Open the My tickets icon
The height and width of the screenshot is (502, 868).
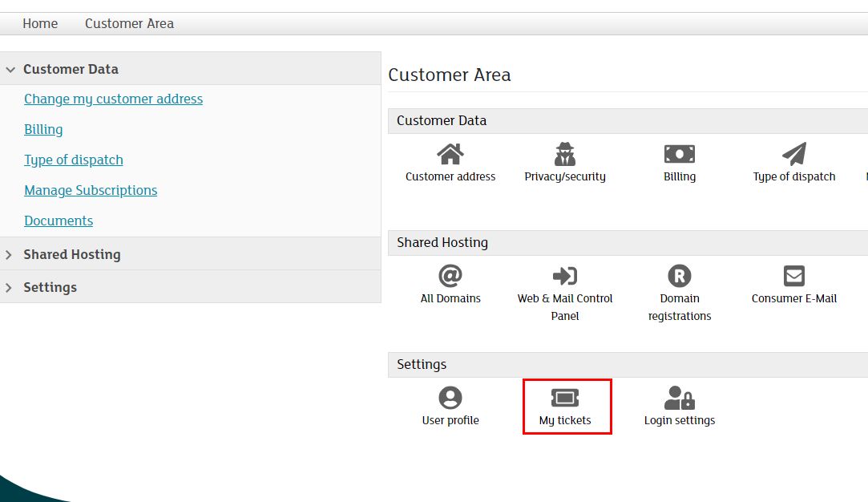click(565, 398)
